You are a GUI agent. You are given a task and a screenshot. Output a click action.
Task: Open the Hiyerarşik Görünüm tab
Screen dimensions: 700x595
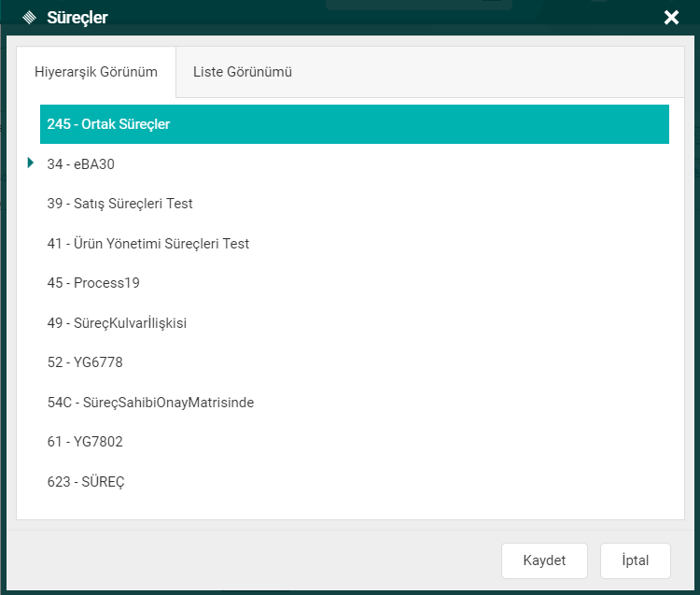click(x=95, y=72)
